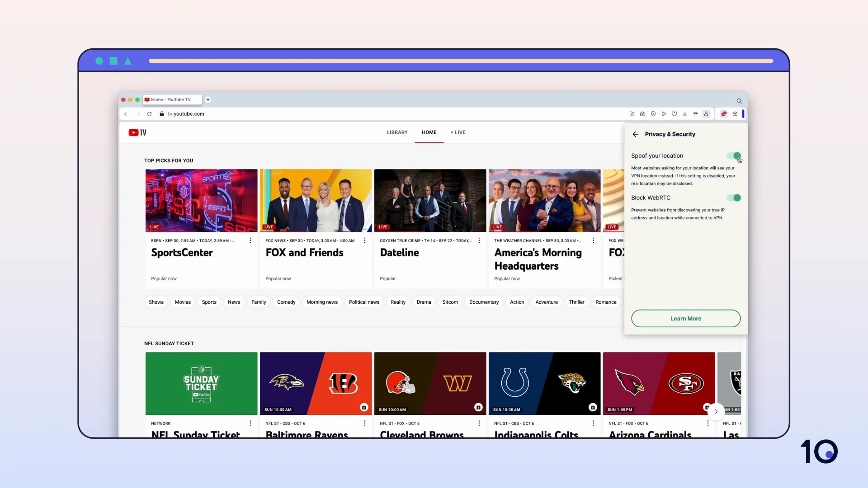Open Browns vs Commanders game thumbnail
The height and width of the screenshot is (488, 868).
click(x=430, y=383)
